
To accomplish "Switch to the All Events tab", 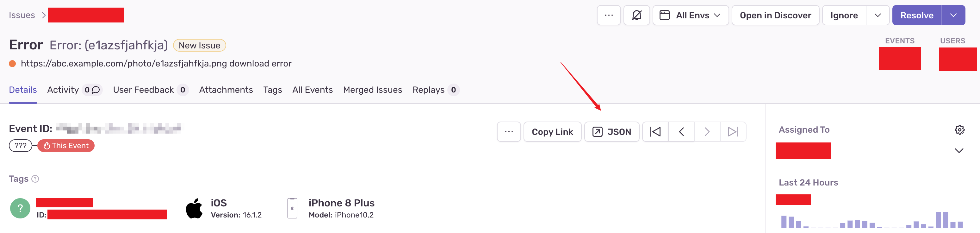I will point(312,90).
